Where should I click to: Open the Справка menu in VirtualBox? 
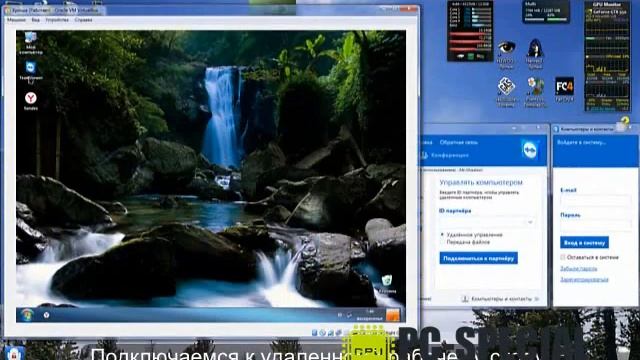pos(83,20)
